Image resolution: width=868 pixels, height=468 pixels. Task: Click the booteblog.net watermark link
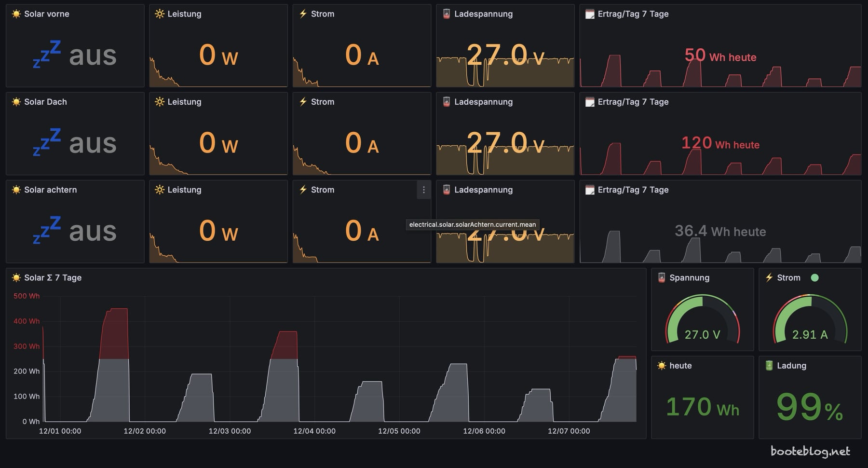tap(810, 451)
